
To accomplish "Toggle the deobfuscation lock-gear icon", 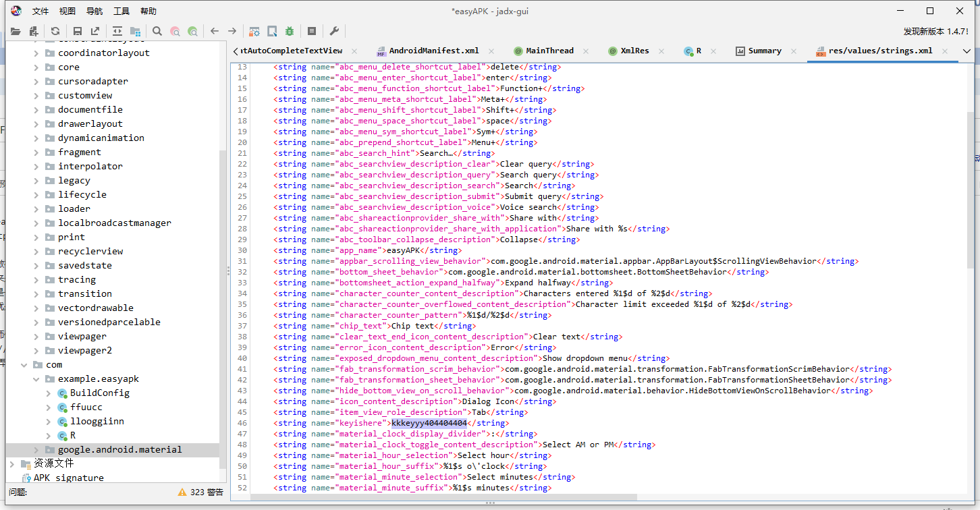I will [254, 31].
